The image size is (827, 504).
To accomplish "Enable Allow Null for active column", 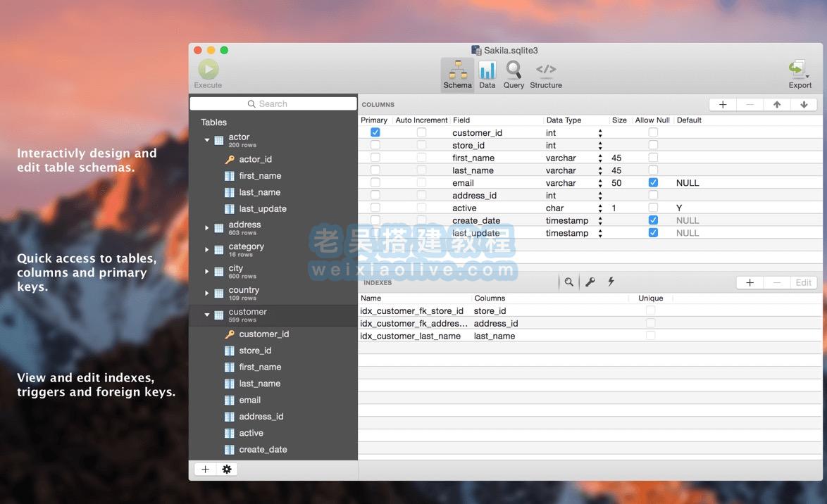I will coord(653,208).
